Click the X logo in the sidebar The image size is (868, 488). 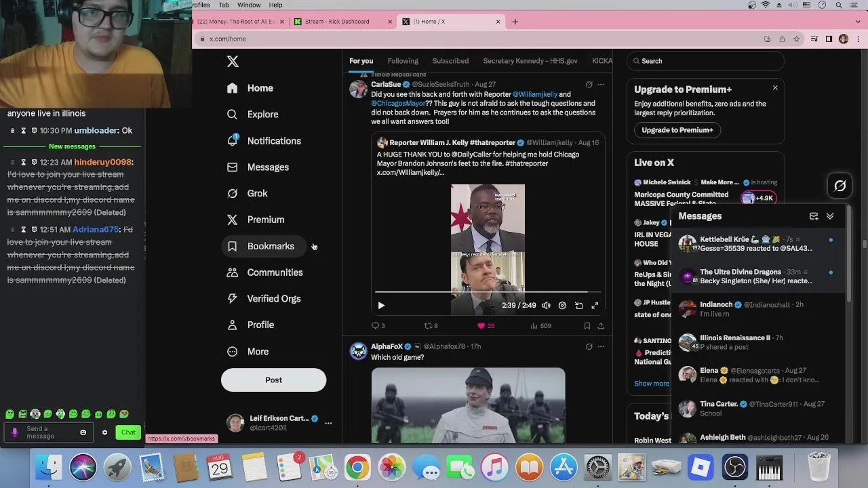[x=233, y=62]
